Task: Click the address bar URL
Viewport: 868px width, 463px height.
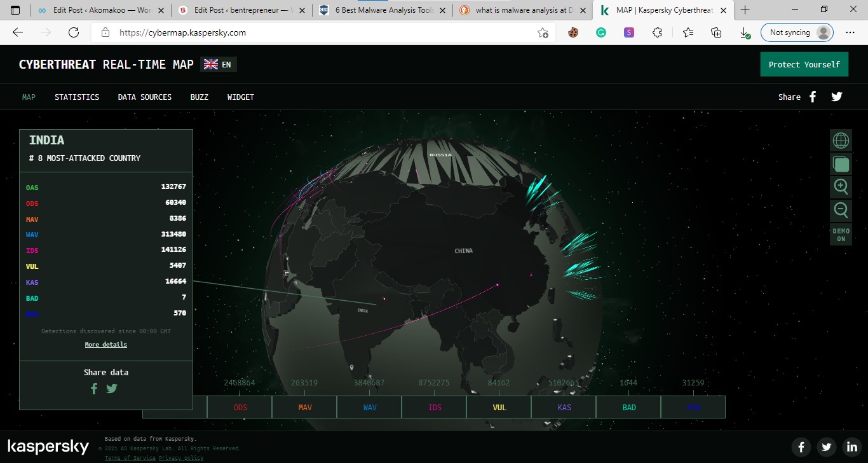Action: (183, 32)
